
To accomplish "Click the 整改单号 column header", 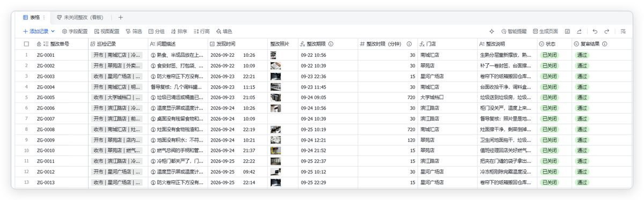I will pyautogui.click(x=60, y=44).
